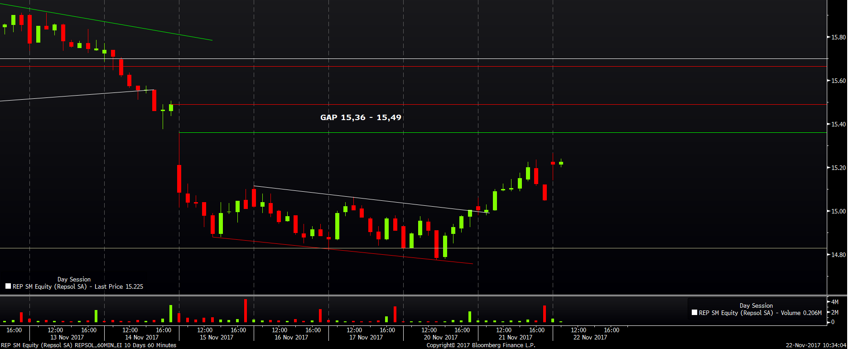Click the 'REPSOL_60MIN_EI 10 Days 60 Minutes' status text
Screen dimensions: 868x349
125,345
